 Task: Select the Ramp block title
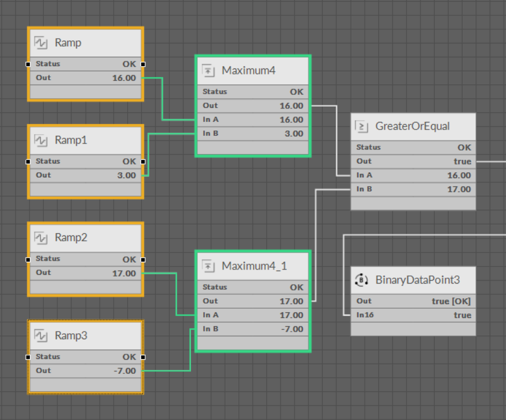pyautogui.click(x=68, y=43)
